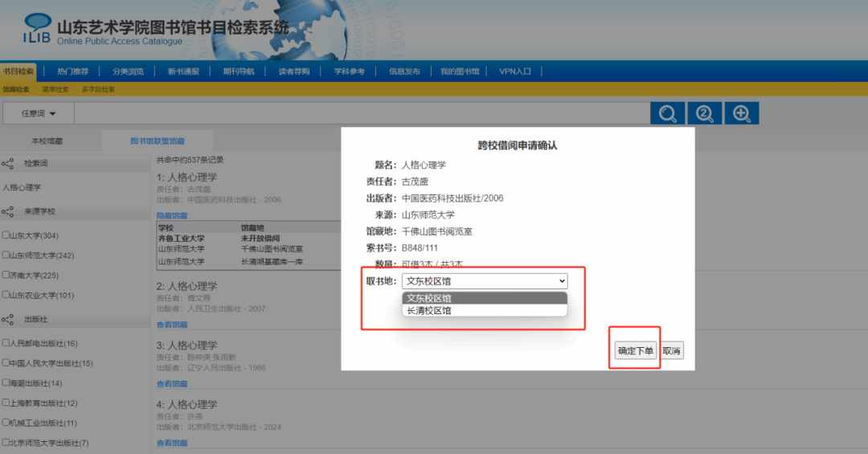Open the 任意词 search field dropdown
This screenshot has height=454, width=868.
pyautogui.click(x=39, y=114)
